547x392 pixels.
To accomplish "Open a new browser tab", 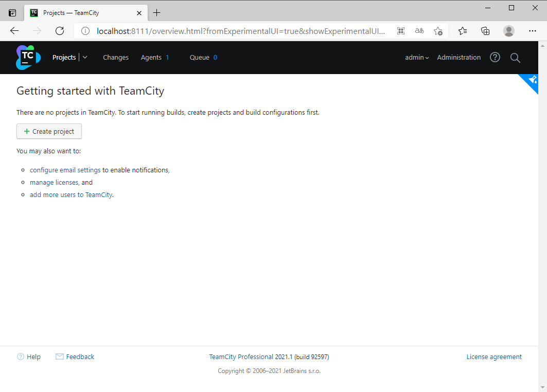I will click(157, 13).
